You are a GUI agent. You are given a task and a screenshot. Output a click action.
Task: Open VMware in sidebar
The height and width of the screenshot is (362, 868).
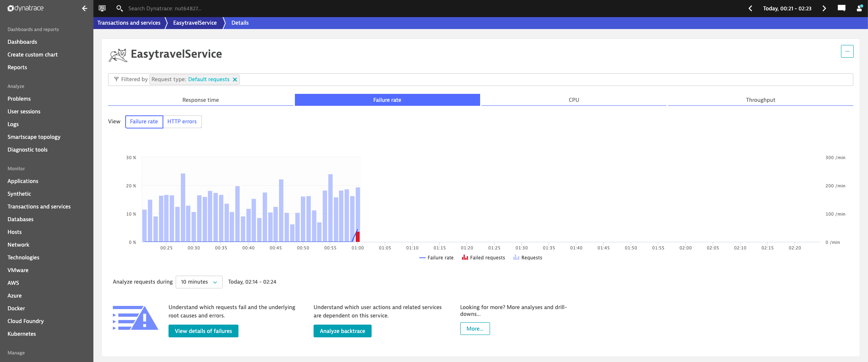[x=18, y=270]
